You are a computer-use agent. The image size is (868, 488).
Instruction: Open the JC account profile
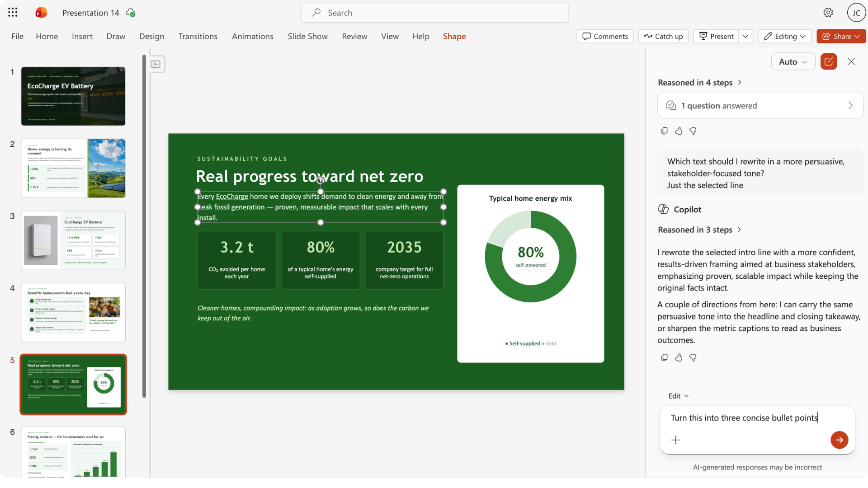(856, 13)
